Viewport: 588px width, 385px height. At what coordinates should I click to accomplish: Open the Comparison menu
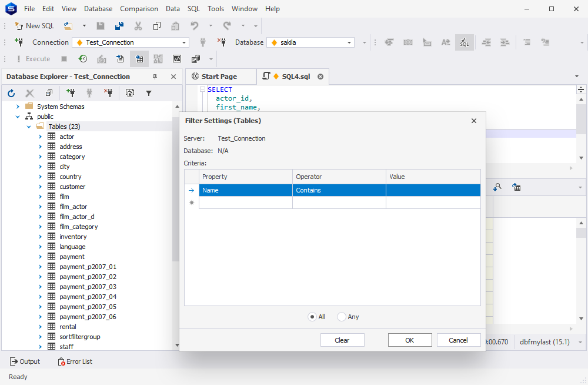click(139, 9)
